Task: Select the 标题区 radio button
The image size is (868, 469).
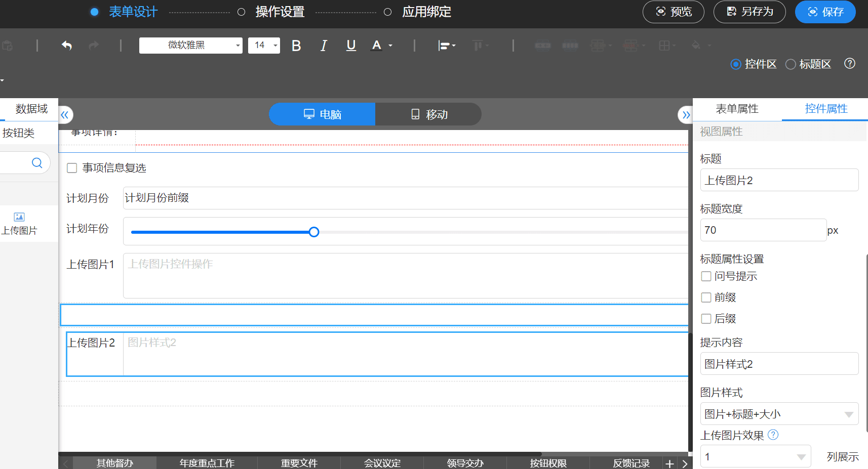Action: coord(791,64)
